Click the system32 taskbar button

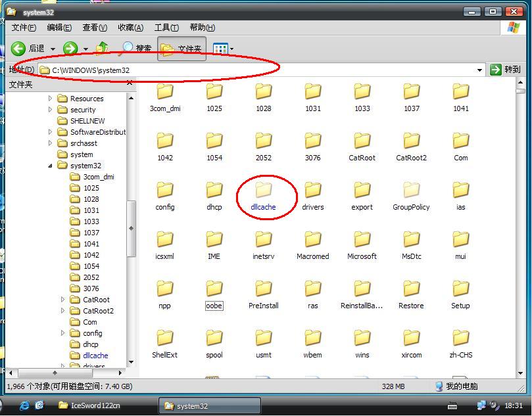(x=210, y=405)
